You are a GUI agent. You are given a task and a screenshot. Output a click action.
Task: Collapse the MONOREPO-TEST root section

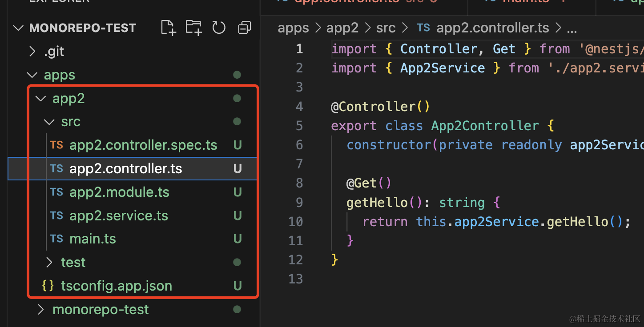click(18, 28)
